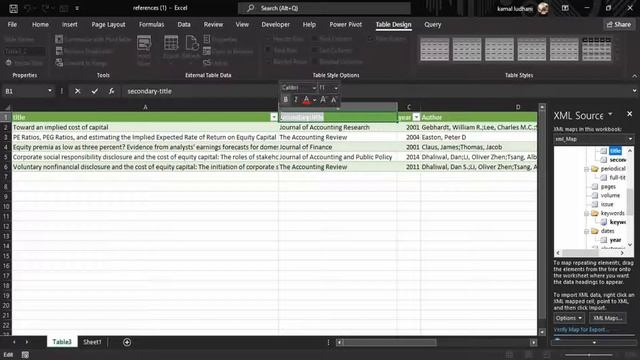
Task: Switch to the Query tab
Action: (433, 24)
